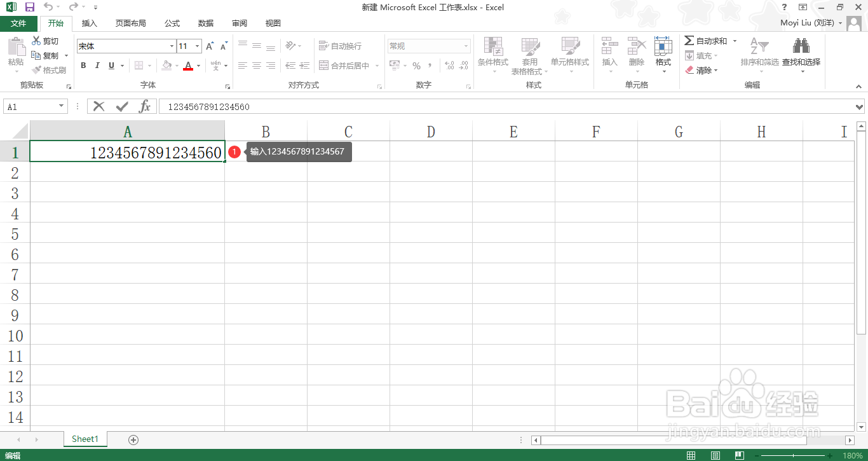Click the text orientation icon
The image size is (868, 461).
coord(290,46)
